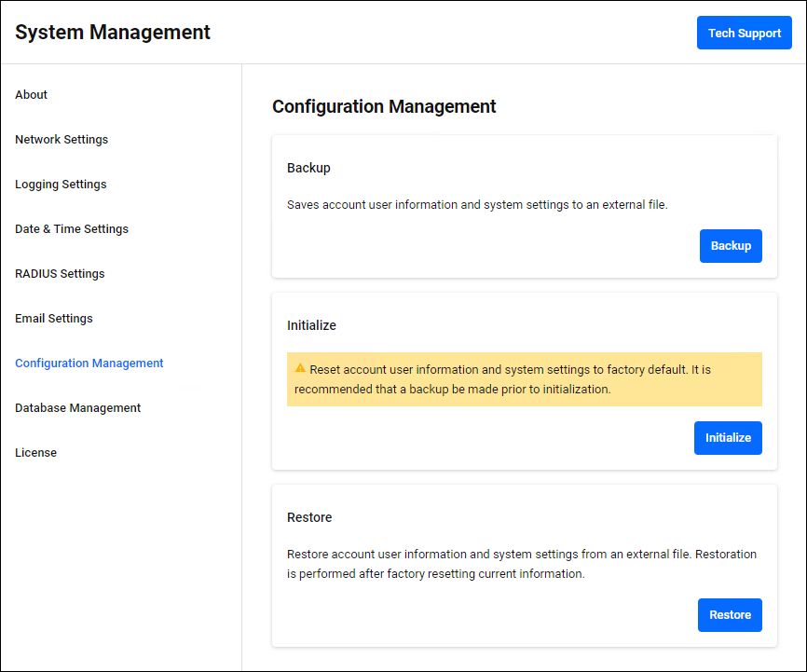Screen dimensions: 807x672
Task: Click the Restore card description text
Action: pos(522,564)
